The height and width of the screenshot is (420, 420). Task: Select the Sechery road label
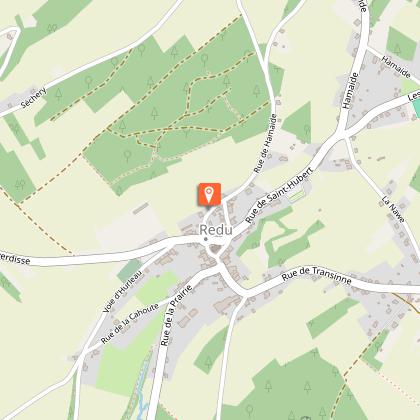pos(33,97)
